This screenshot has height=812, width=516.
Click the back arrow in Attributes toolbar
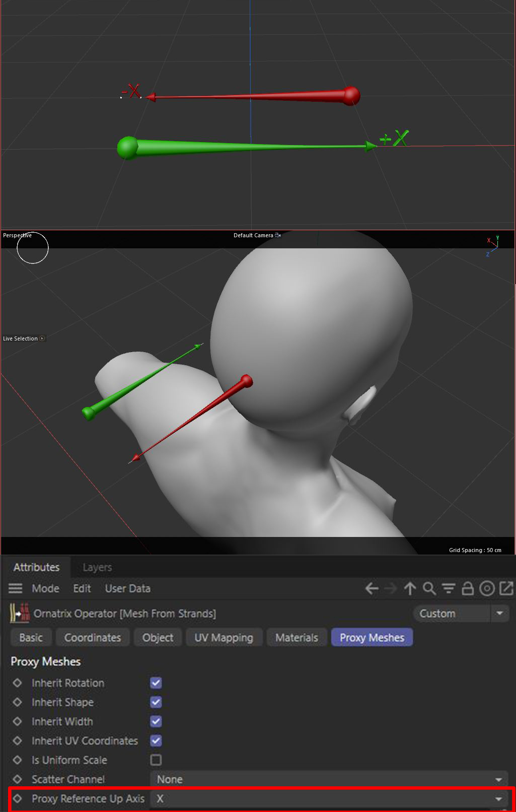click(x=372, y=588)
